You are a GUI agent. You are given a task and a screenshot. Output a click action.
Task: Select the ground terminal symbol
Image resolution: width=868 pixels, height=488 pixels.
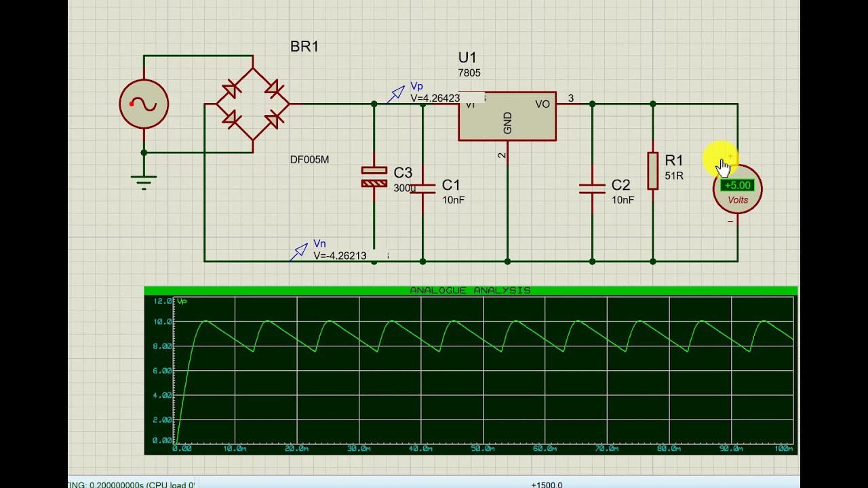click(x=144, y=182)
